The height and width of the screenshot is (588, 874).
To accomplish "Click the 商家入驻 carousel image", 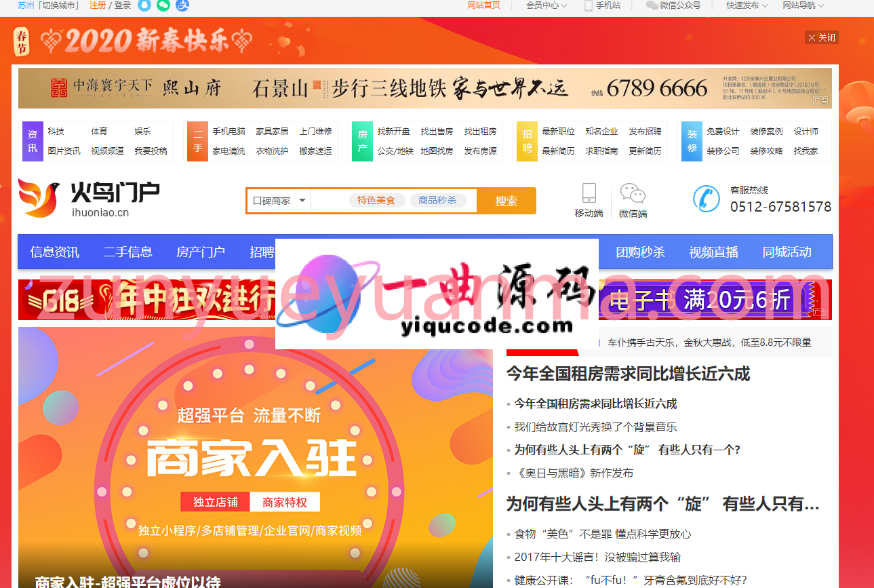I will point(256,458).
